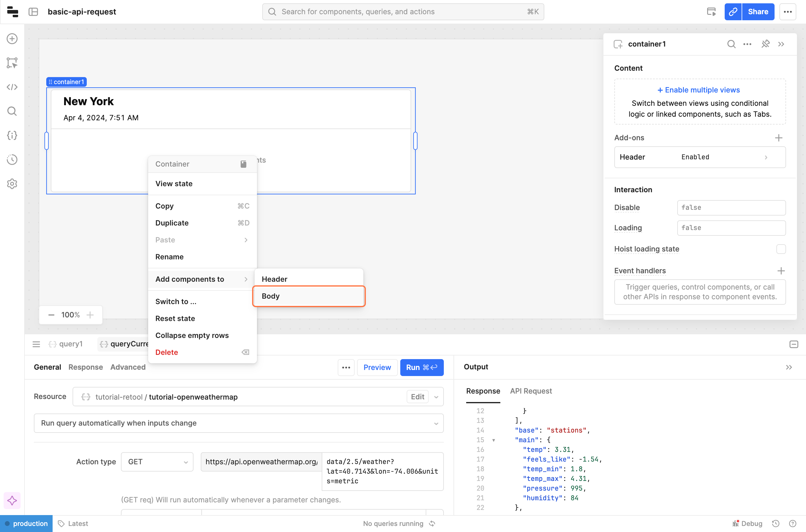Click the purple AI assistant sparkle icon
The width and height of the screenshot is (806, 532).
click(12, 501)
